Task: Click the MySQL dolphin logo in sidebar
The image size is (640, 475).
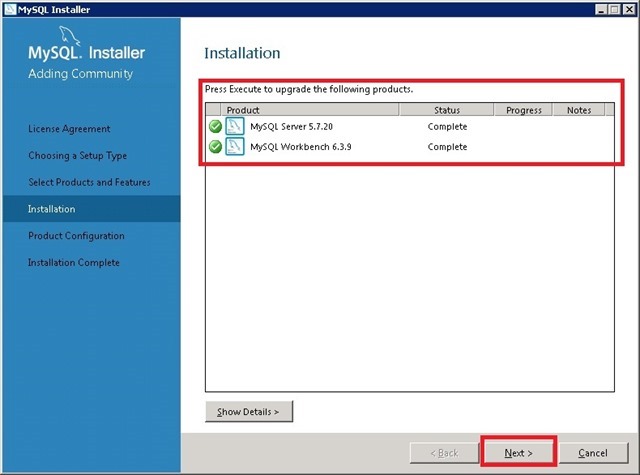Action: [69, 36]
